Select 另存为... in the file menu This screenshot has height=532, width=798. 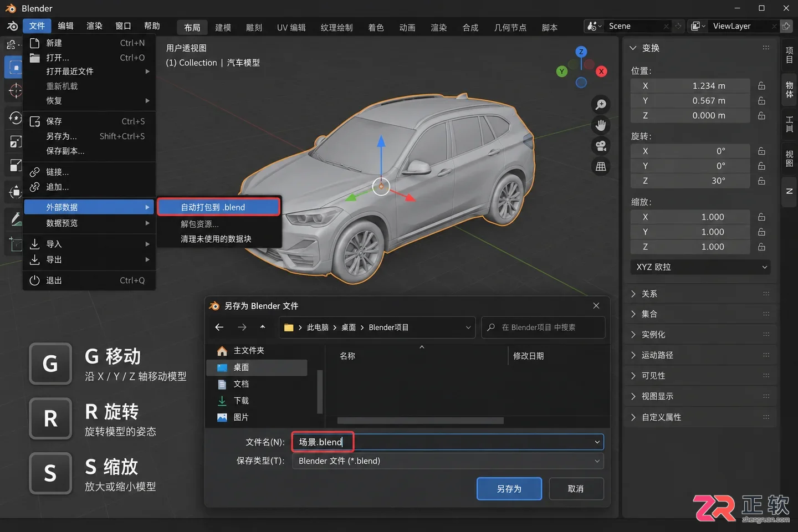(89, 136)
